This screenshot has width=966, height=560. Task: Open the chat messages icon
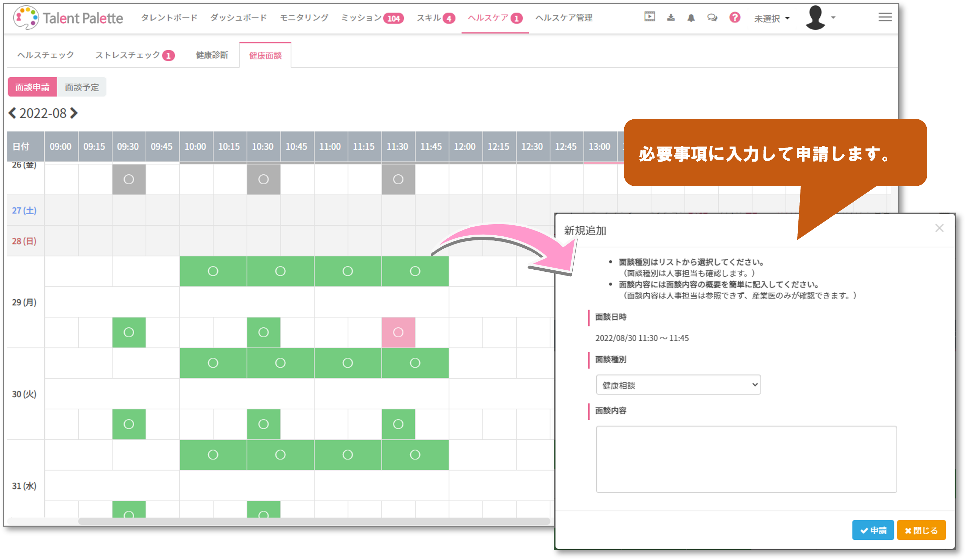[x=712, y=18]
